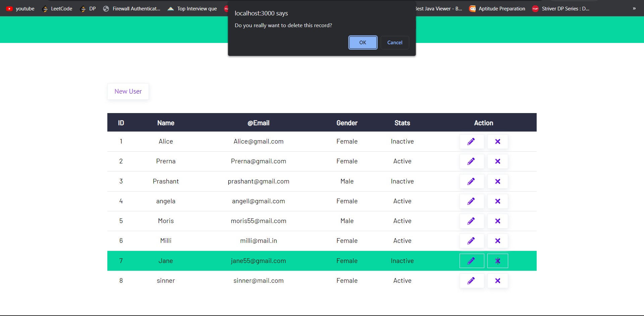Delete Milli's record with X icon
The height and width of the screenshot is (316, 644).
(x=498, y=241)
